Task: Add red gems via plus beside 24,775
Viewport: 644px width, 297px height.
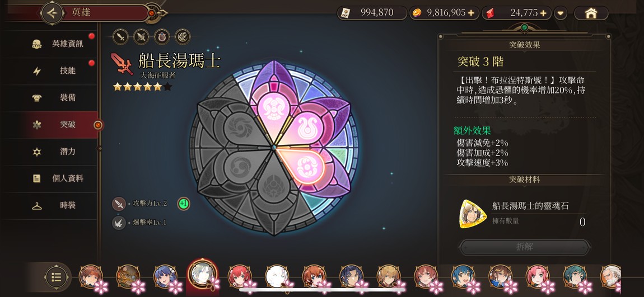Action: [x=543, y=13]
